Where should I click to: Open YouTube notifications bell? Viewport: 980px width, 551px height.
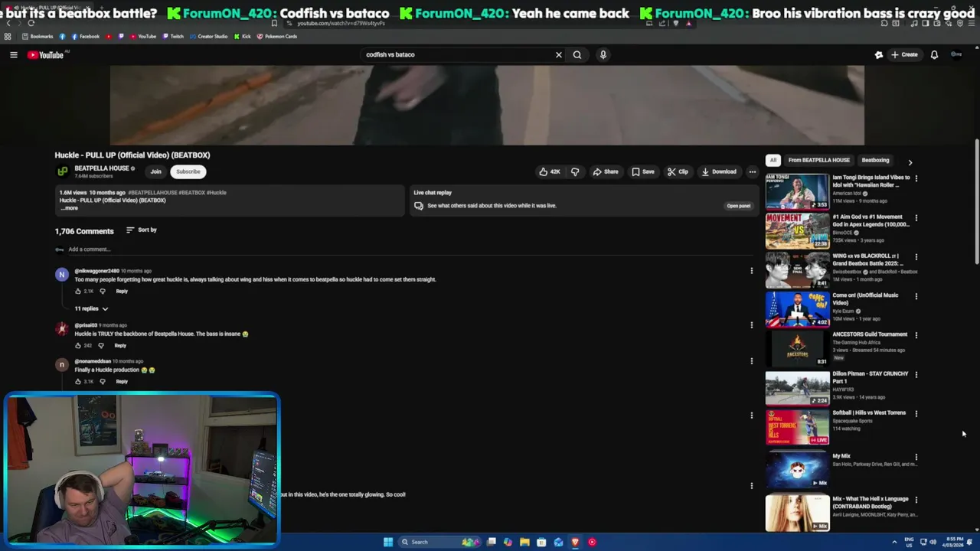pyautogui.click(x=934, y=54)
